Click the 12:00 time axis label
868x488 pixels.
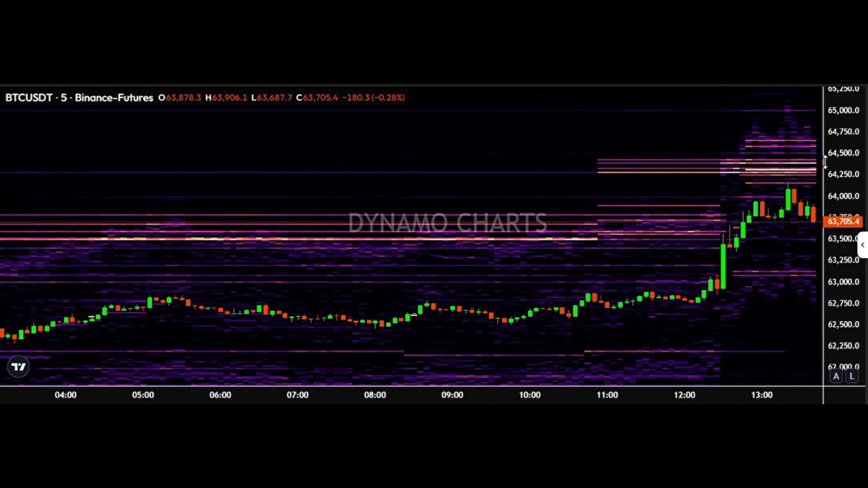tap(685, 395)
